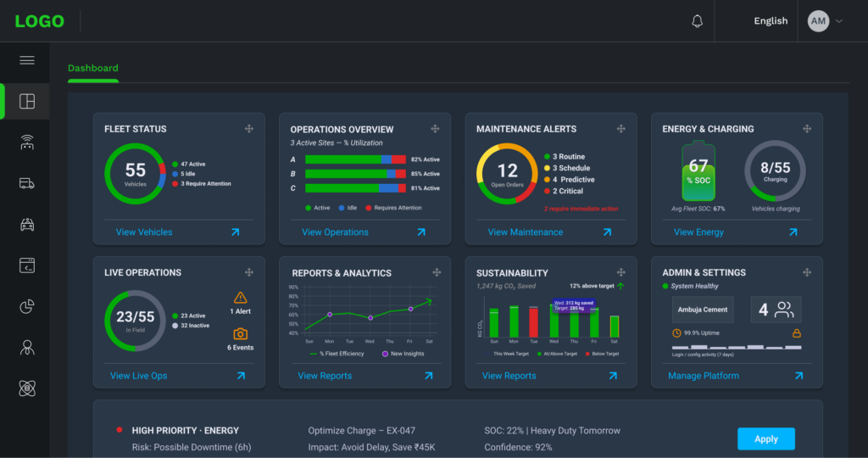Screen dimensions: 868x458
Task: Click the warning triangle alert icon
Action: [240, 298]
